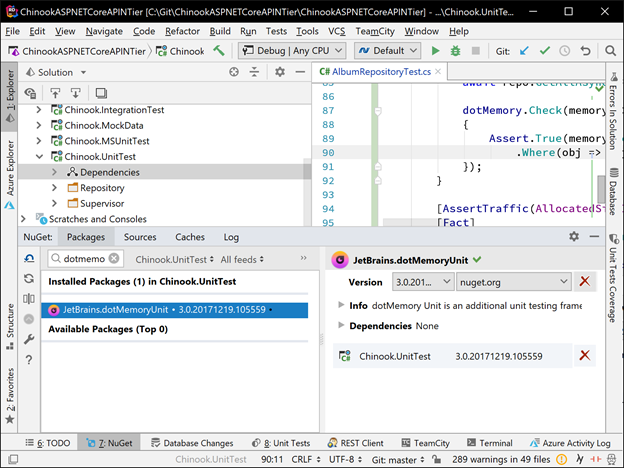Select JetBrains.dotMemoryUnit installed package row
Screen dimensions: 624x468
pos(175,310)
